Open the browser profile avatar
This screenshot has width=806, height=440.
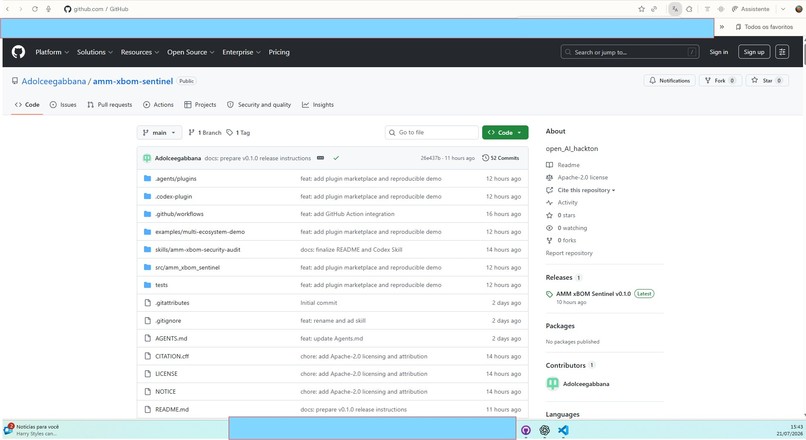click(x=798, y=9)
